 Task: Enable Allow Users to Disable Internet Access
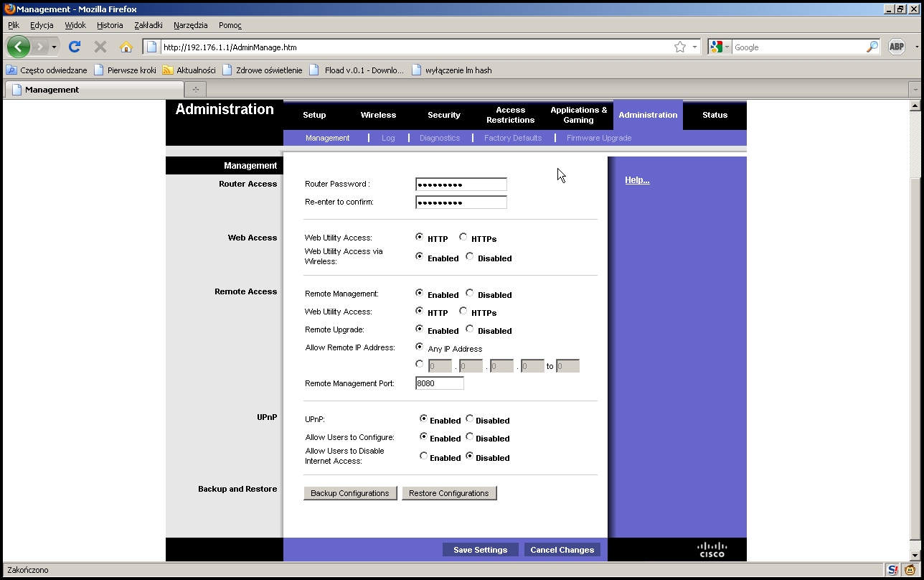tap(424, 456)
